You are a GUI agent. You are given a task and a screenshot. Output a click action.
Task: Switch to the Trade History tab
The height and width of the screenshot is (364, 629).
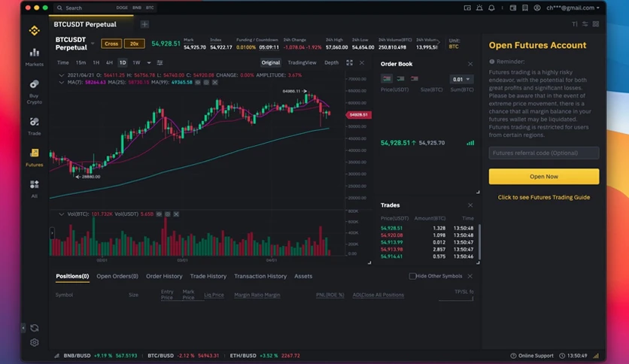tap(208, 276)
